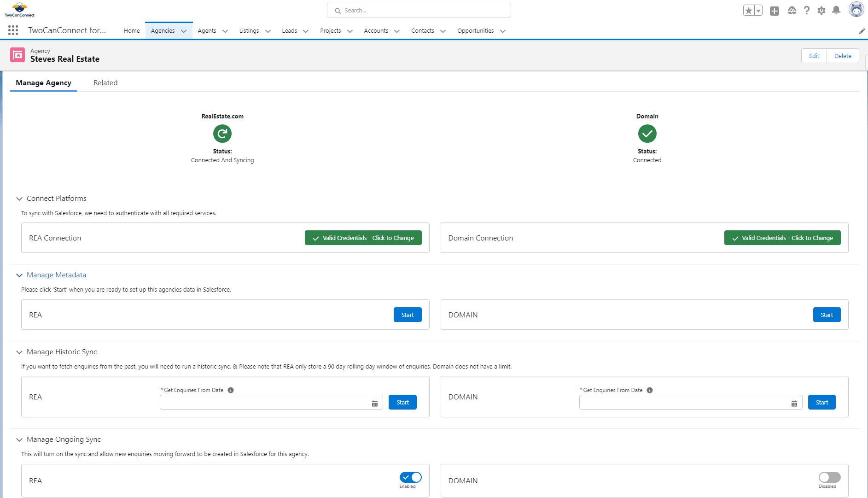Image resolution: width=868 pixels, height=498 pixels.
Task: Open the Opportunities tab dropdown
Action: 502,31
